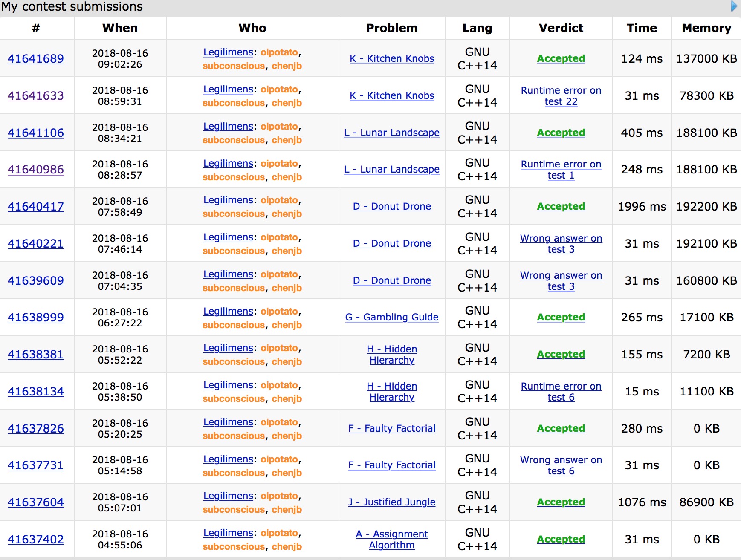Open submission 41640986

(x=36, y=169)
